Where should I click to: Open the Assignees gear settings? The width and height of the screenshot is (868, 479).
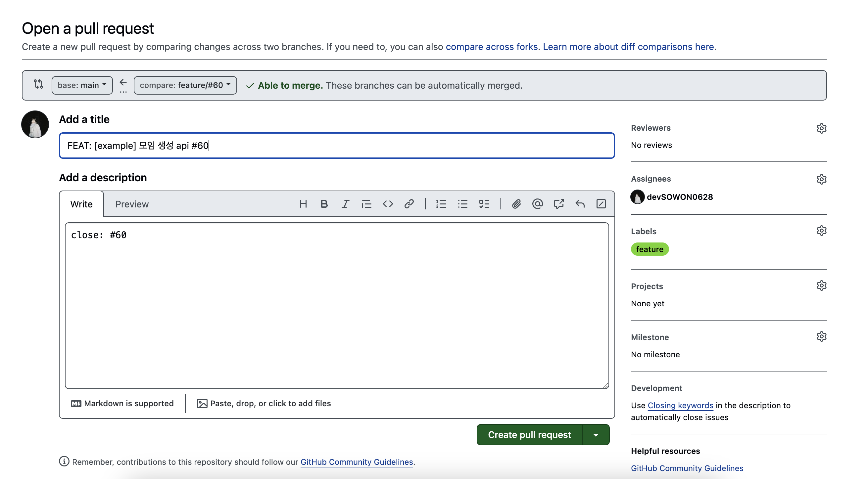tap(821, 179)
